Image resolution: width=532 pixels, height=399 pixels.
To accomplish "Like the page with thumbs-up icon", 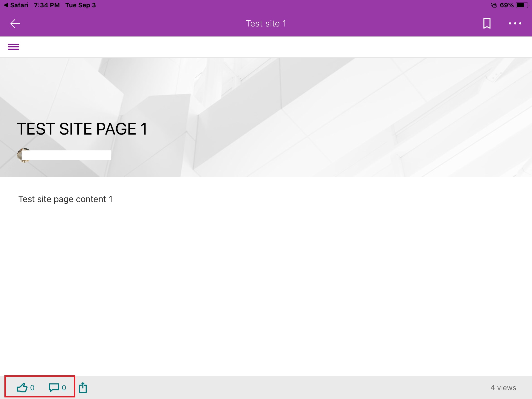I will pyautogui.click(x=22, y=388).
